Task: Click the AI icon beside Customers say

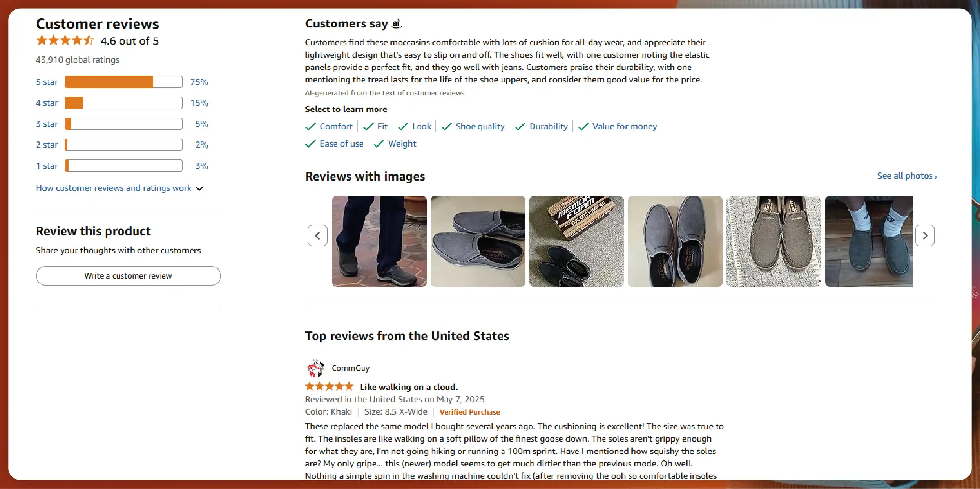Action: [397, 24]
